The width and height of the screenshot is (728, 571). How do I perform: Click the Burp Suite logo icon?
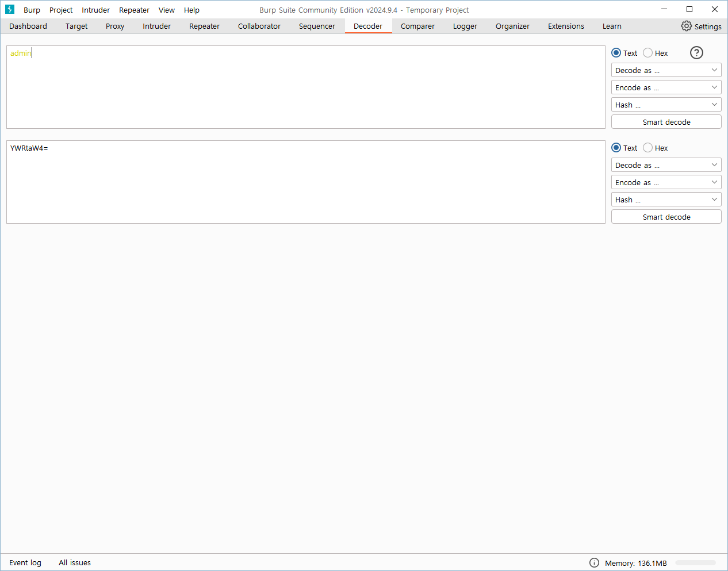pyautogui.click(x=10, y=10)
